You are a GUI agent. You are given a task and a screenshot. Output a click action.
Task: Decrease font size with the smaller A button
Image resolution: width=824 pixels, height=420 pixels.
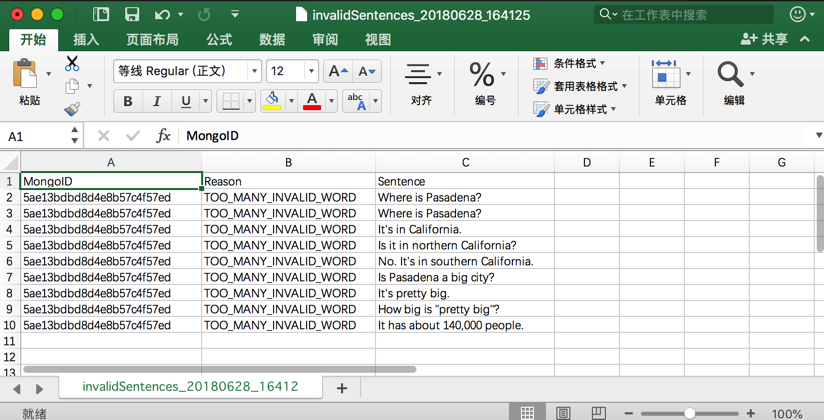click(367, 71)
